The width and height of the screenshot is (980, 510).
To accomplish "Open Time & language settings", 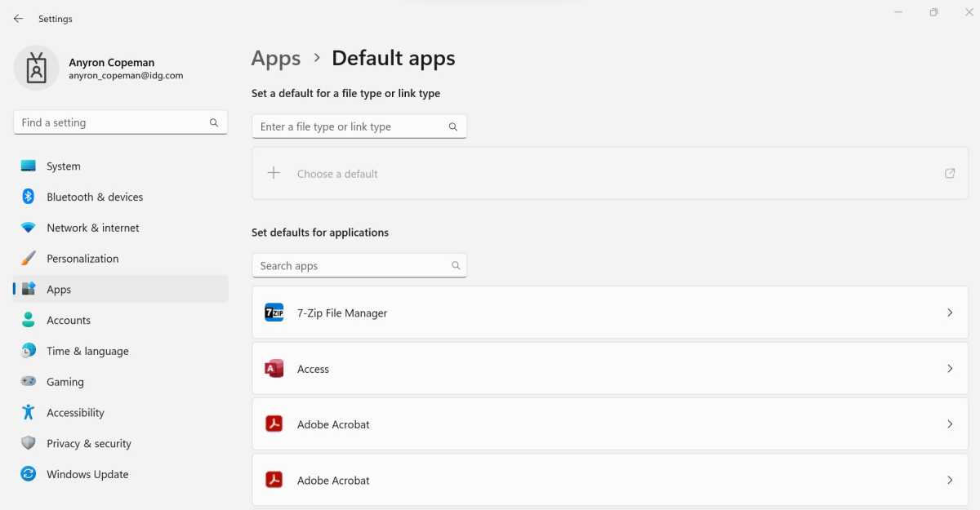I will [121, 351].
